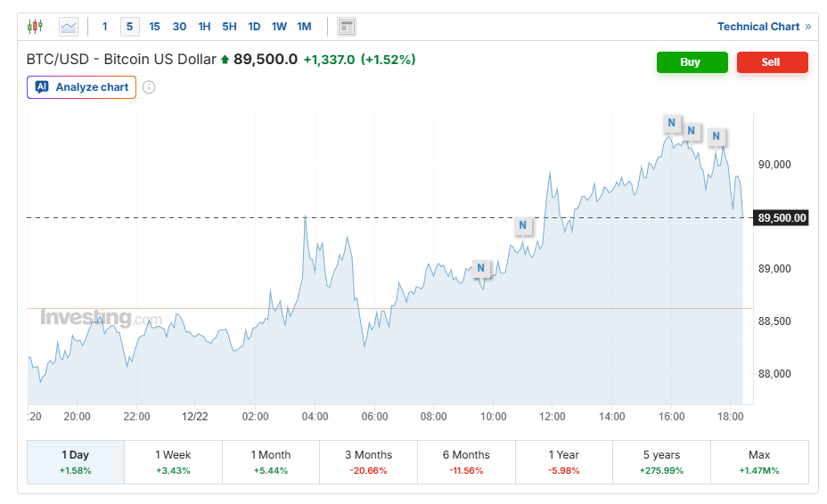The height and width of the screenshot is (504, 827).
Task: Click the info icon beside Analyze chart
Action: [x=149, y=87]
